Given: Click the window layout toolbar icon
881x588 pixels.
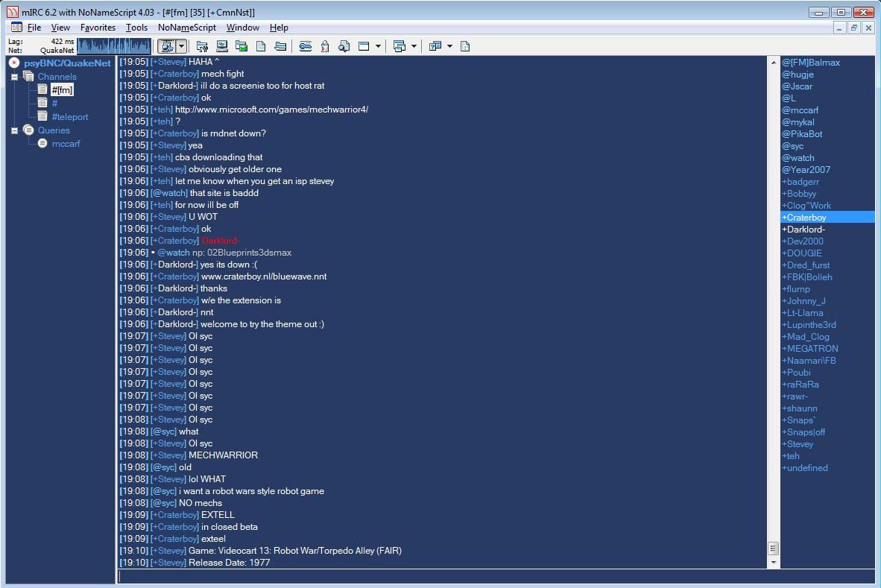Looking at the screenshot, I should [364, 46].
